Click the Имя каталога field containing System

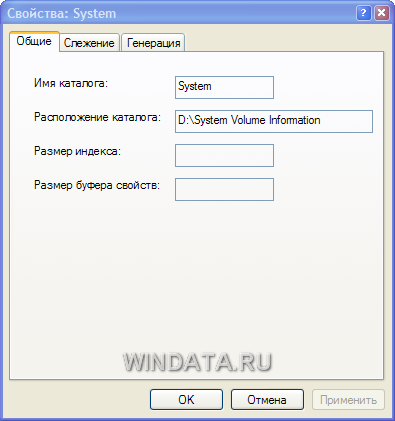(224, 87)
